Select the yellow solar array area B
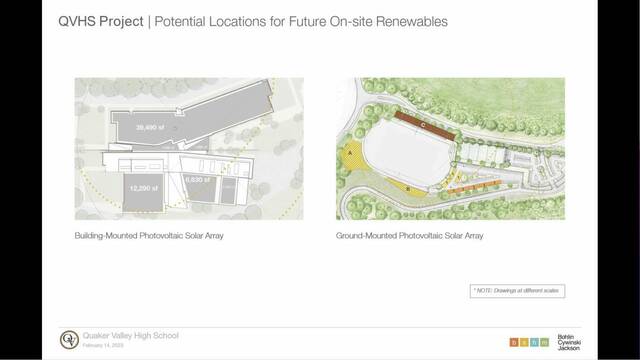 pos(407,188)
